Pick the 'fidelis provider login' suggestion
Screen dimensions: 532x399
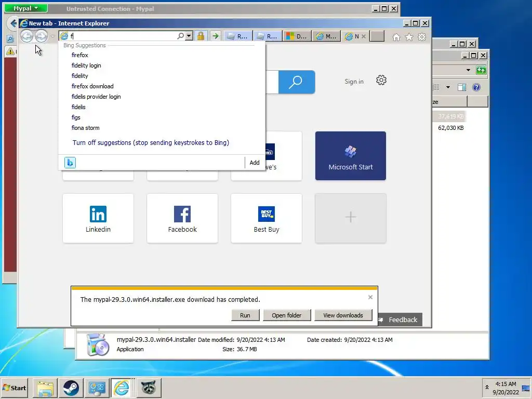pos(96,97)
